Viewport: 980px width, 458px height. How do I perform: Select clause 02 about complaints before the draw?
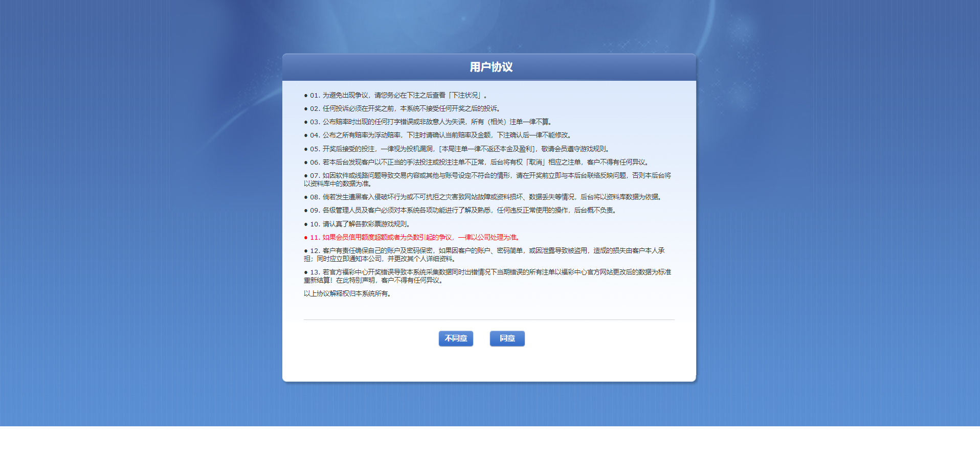coord(404,109)
